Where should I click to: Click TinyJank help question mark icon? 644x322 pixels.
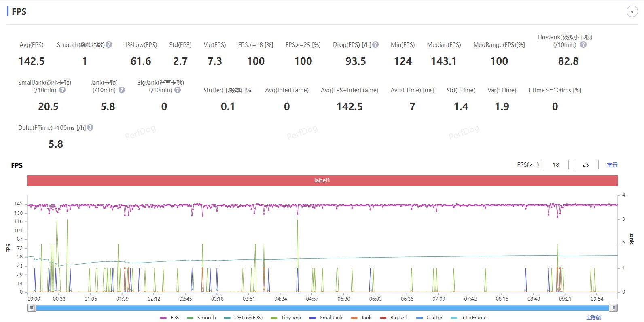click(x=583, y=45)
